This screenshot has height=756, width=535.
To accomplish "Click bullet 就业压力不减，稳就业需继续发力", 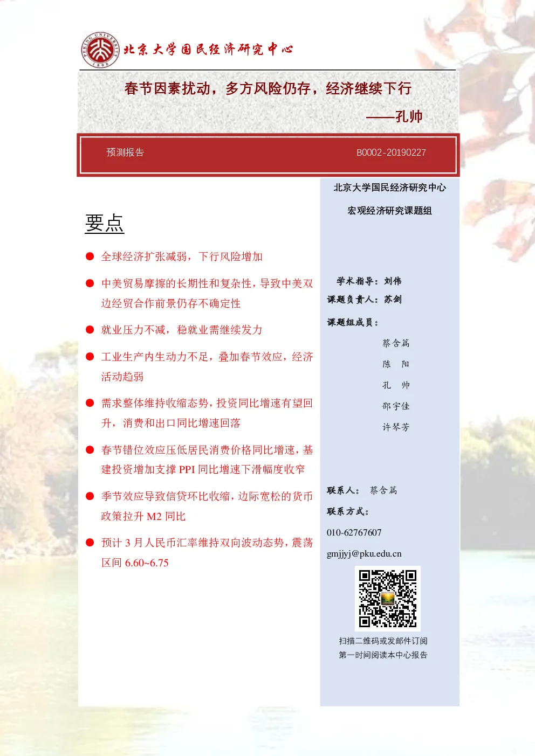I will [x=182, y=330].
